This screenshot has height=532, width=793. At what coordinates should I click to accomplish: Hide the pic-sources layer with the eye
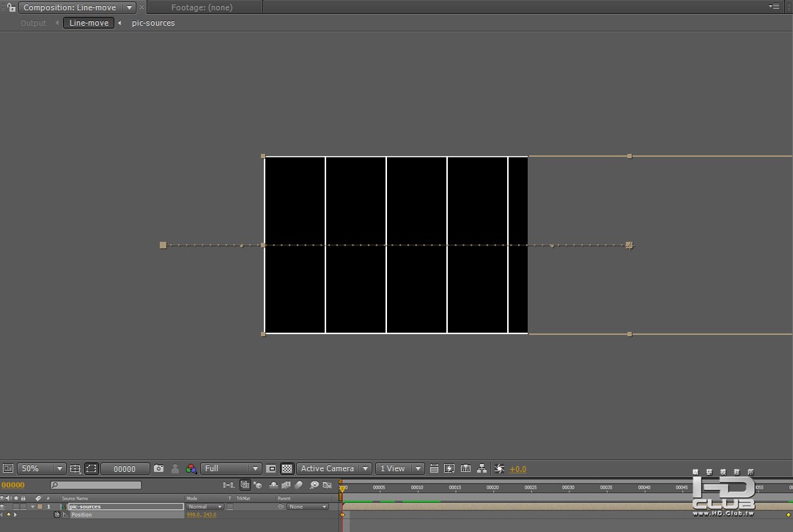(3, 506)
